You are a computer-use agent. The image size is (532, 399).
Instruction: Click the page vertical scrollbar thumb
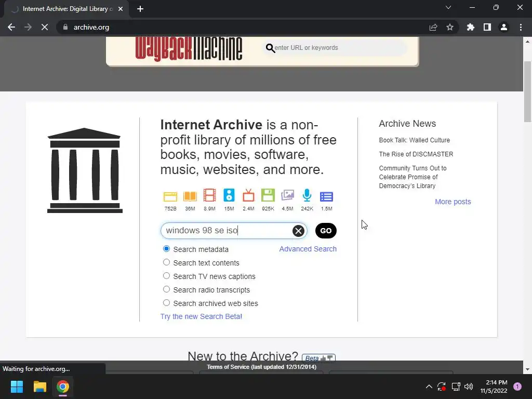pyautogui.click(x=527, y=91)
